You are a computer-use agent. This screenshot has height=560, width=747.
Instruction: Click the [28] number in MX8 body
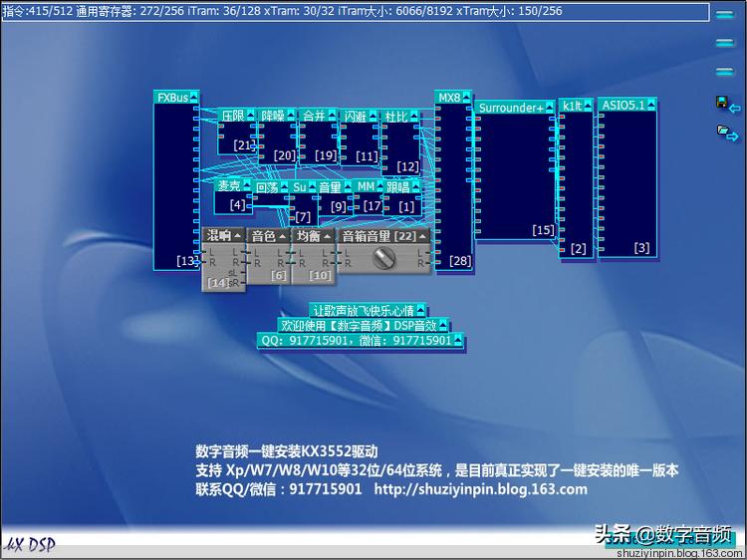(460, 261)
